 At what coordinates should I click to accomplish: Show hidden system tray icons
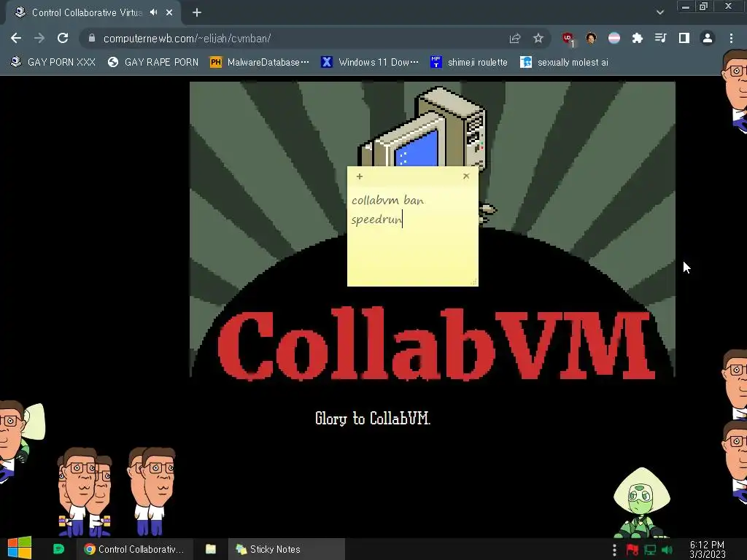[614, 550]
